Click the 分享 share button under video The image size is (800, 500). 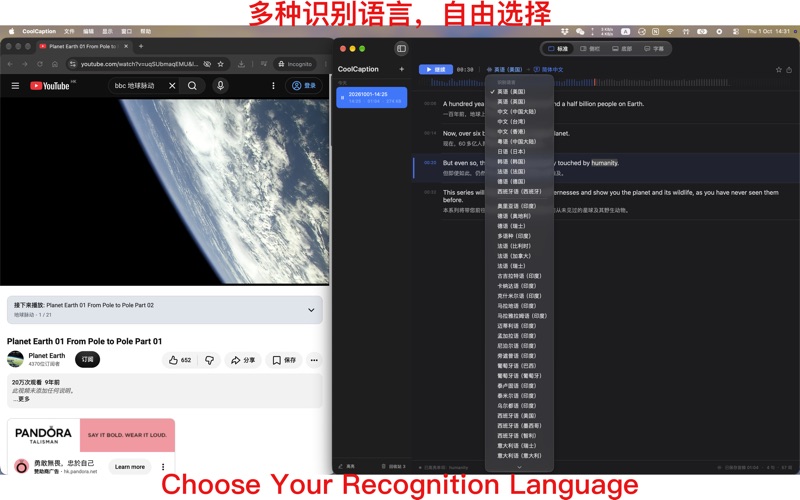pos(243,360)
